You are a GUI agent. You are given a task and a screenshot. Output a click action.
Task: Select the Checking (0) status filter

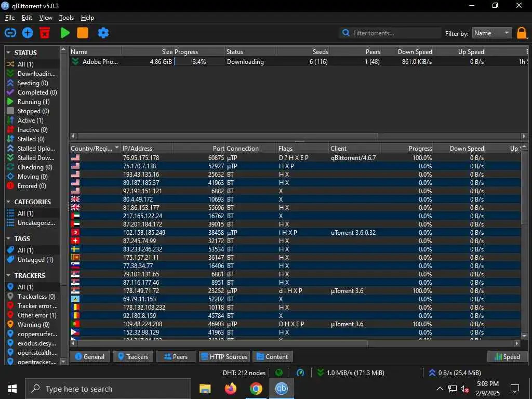pyautogui.click(x=33, y=167)
